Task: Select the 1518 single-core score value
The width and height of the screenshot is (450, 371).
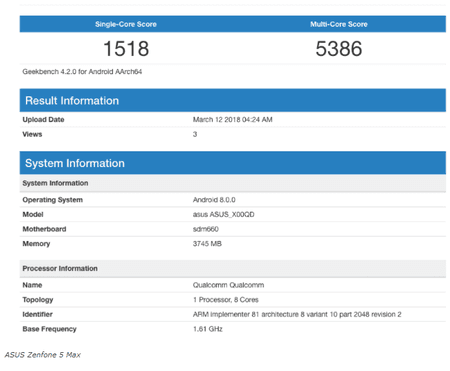Action: [126, 49]
